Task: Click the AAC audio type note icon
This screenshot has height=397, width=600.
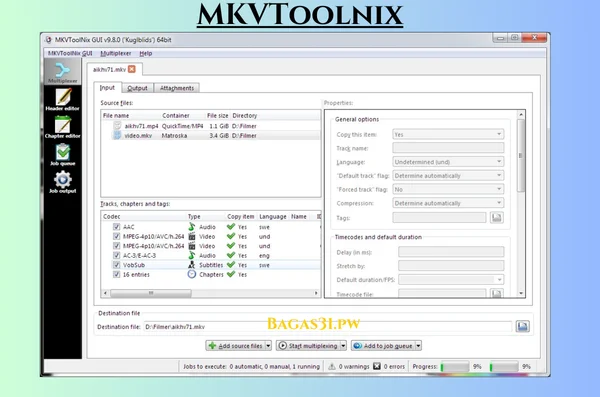Action: [192, 227]
